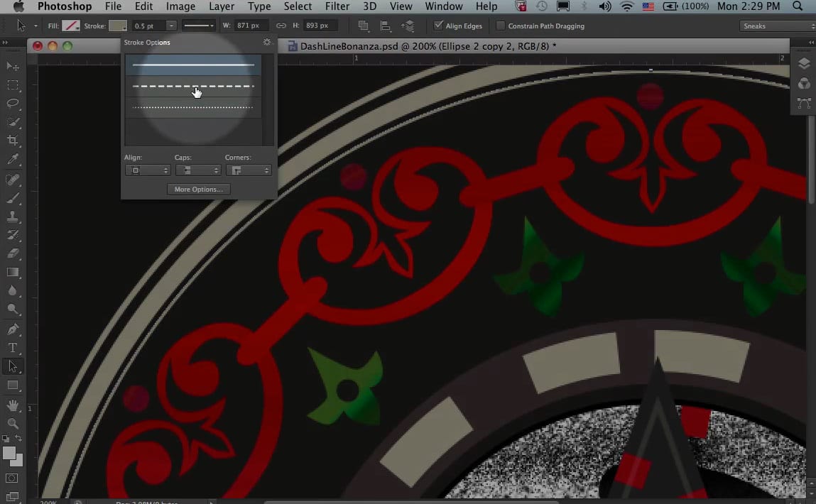Open the tool preset picker arrow
Screen dimensions: 816x504
point(36,26)
